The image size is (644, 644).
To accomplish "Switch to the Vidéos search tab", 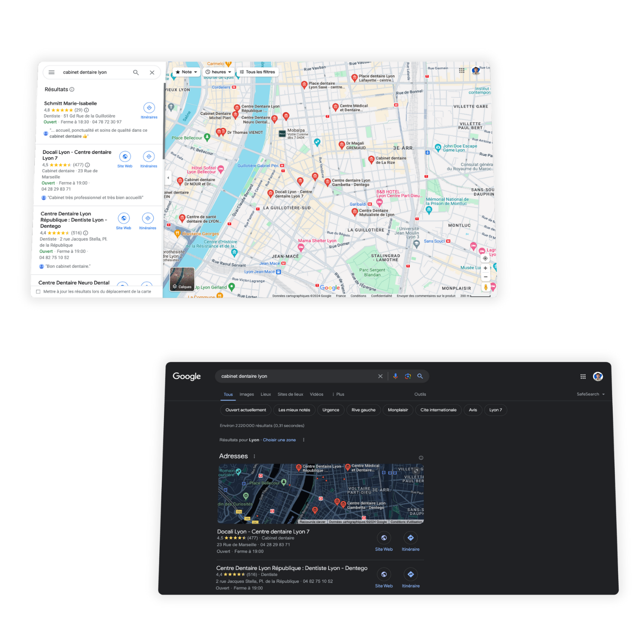I will pos(316,394).
